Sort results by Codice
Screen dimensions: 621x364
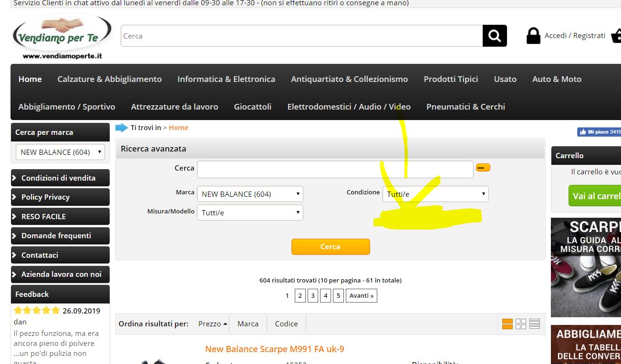point(286,324)
